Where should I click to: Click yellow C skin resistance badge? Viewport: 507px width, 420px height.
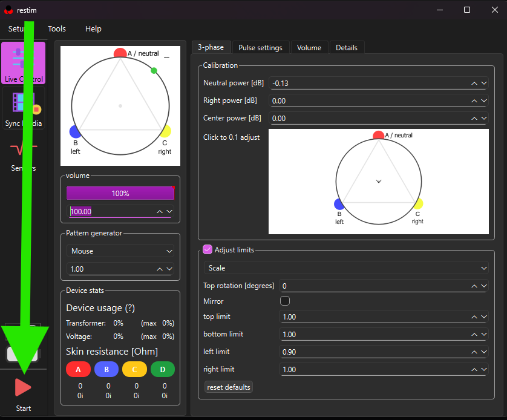pyautogui.click(x=134, y=369)
